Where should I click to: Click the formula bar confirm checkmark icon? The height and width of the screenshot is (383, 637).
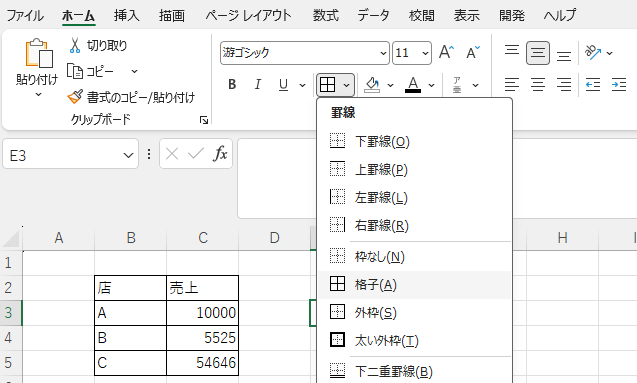(196, 154)
